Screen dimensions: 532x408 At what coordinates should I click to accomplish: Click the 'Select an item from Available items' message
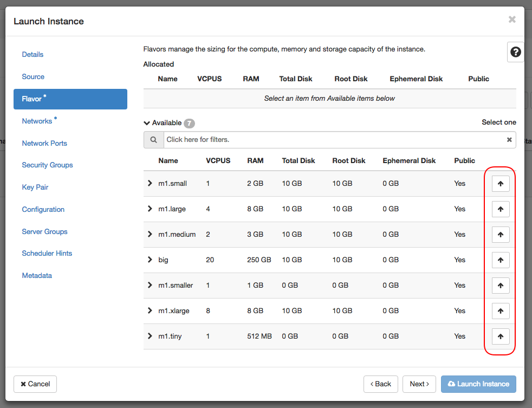pos(329,99)
